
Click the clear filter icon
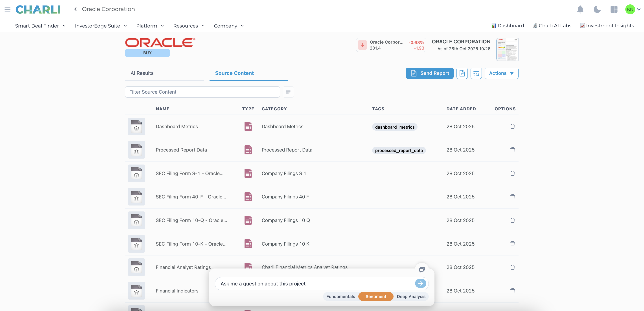[288, 92]
